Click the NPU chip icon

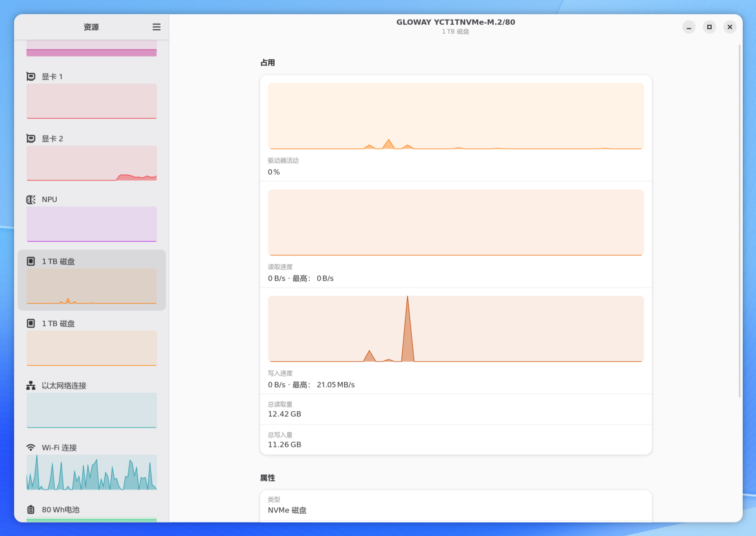pos(31,200)
